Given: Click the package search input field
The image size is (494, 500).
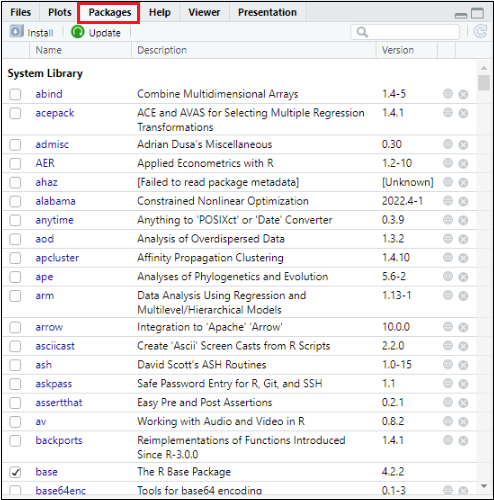Looking at the screenshot, I should coord(405,32).
